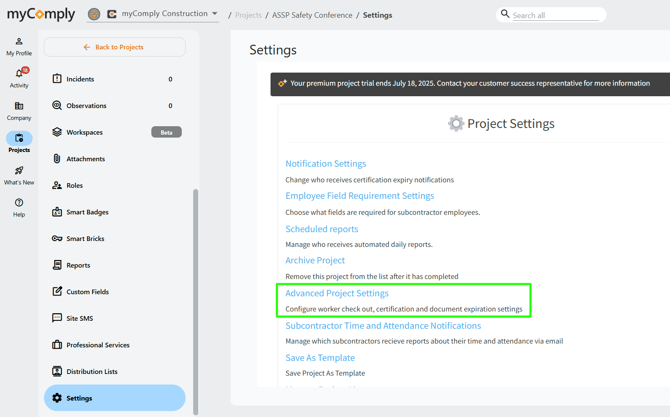Viewport: 670px width, 417px height.
Task: Open Advanced Project Settings link
Action: point(337,293)
